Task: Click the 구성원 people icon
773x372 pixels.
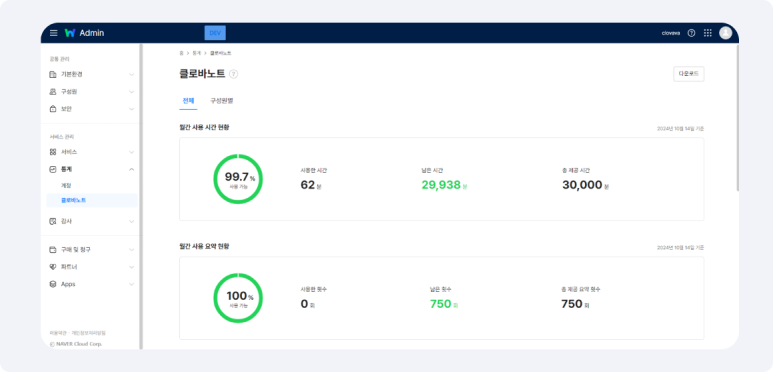Action: click(53, 92)
